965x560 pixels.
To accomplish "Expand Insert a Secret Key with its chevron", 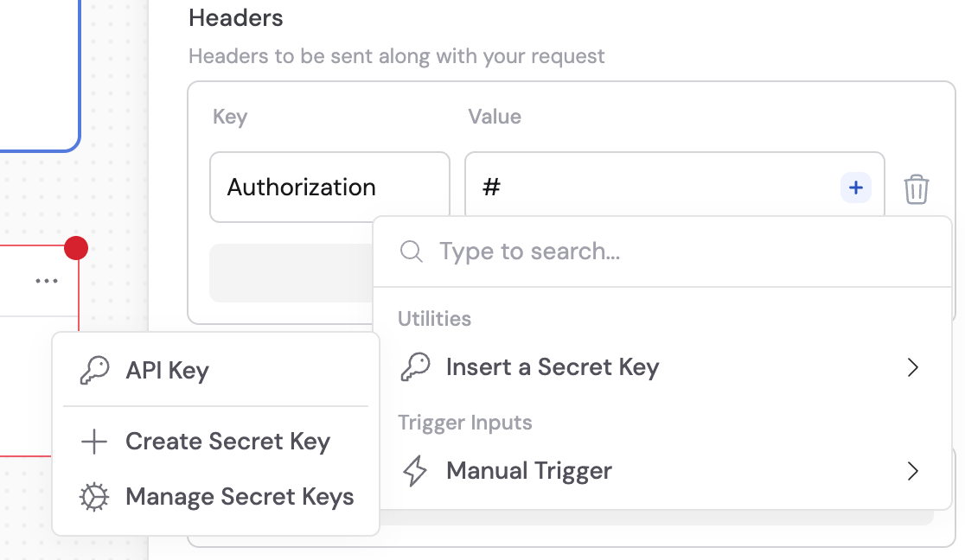I will (x=912, y=366).
